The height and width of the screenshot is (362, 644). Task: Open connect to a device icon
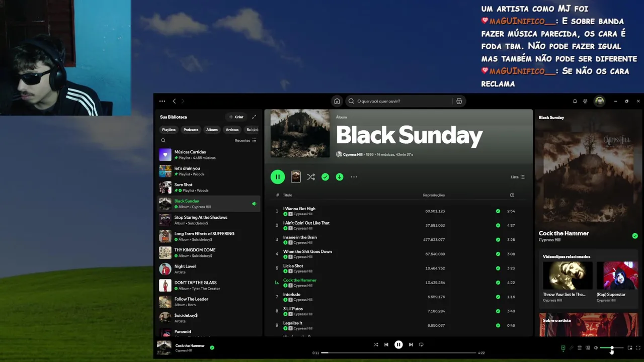(588, 348)
